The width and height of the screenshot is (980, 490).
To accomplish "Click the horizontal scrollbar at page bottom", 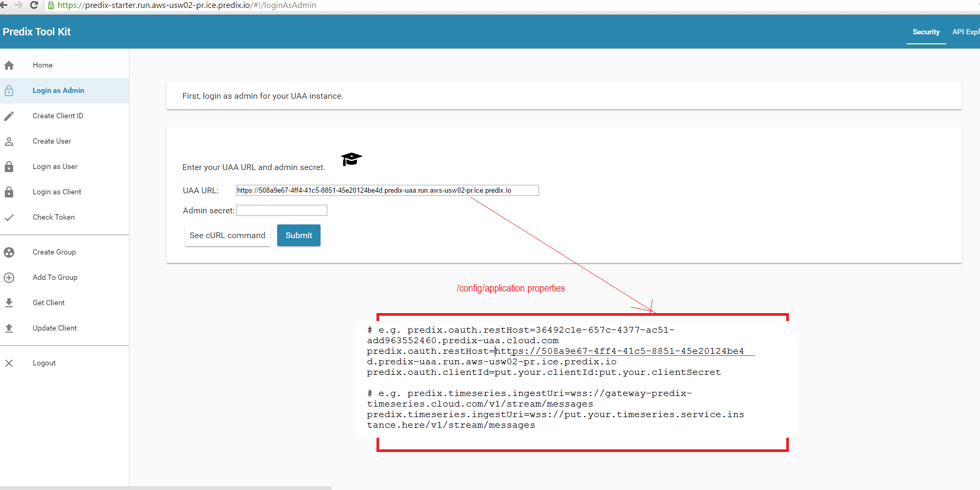I will pyautogui.click(x=166, y=488).
